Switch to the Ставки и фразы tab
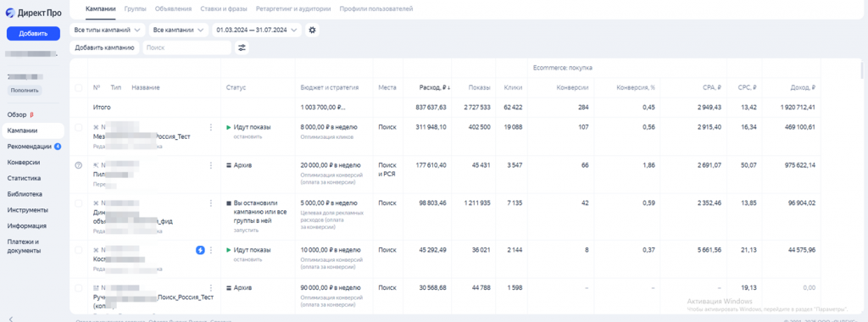This screenshot has height=322, width=868. coord(224,8)
